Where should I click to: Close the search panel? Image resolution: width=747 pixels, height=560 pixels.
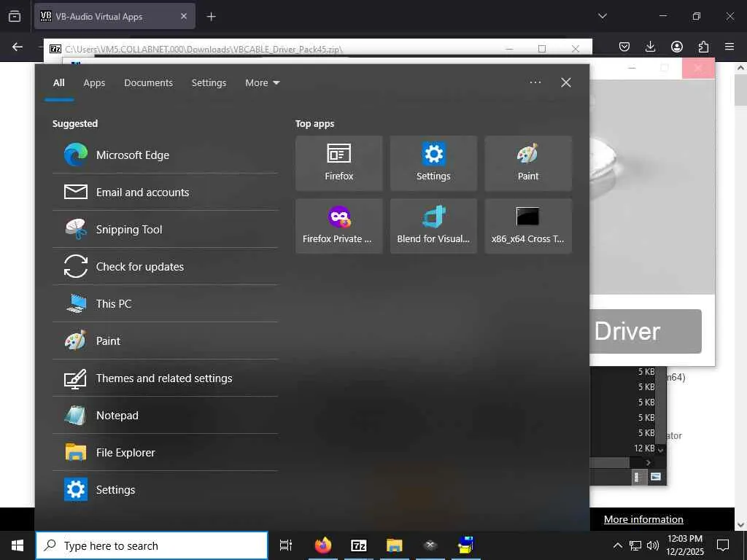point(566,82)
